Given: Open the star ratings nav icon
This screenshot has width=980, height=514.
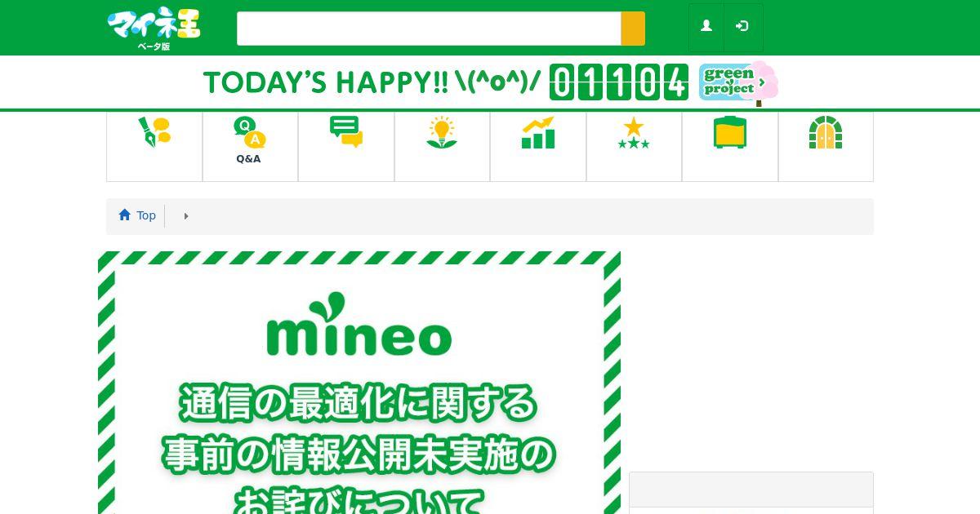Looking at the screenshot, I should pyautogui.click(x=634, y=147).
